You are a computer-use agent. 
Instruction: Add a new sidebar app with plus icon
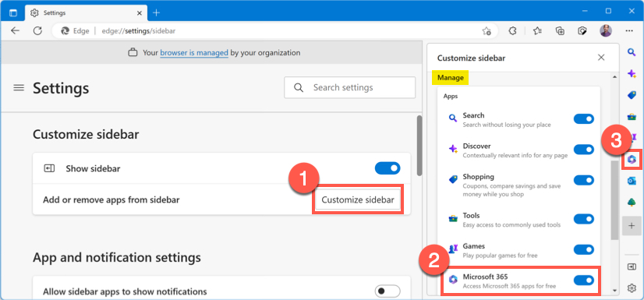(632, 226)
